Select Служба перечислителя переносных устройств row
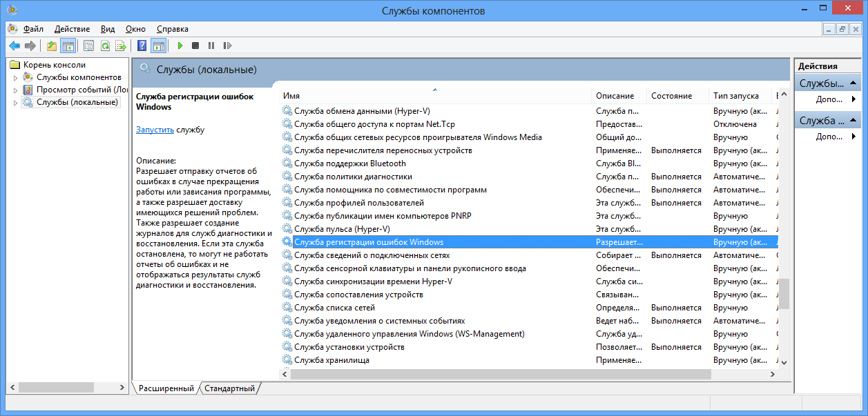Viewport: 868px width, 416px height. [x=529, y=150]
